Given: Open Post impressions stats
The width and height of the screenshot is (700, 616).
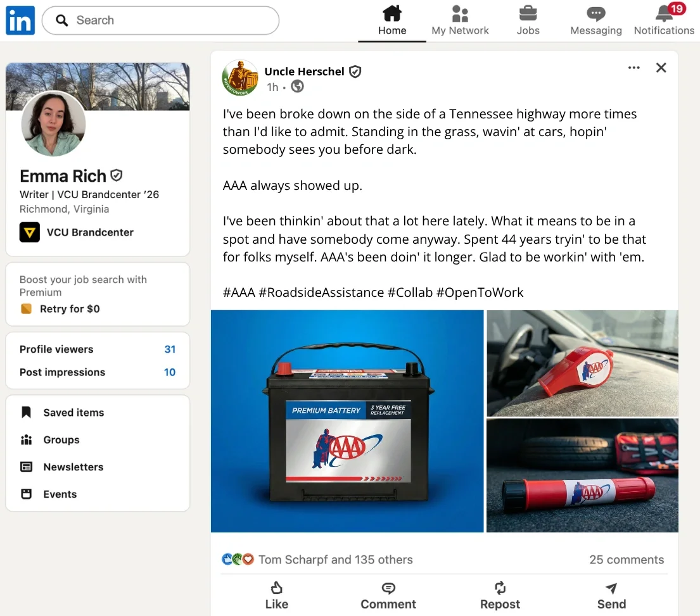Looking at the screenshot, I should pyautogui.click(x=98, y=372).
